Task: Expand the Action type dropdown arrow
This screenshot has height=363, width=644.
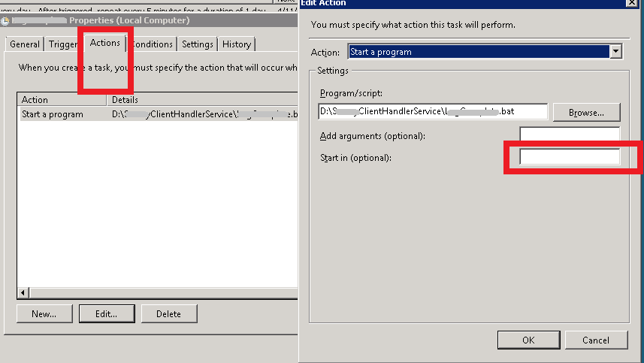Action: tap(616, 52)
